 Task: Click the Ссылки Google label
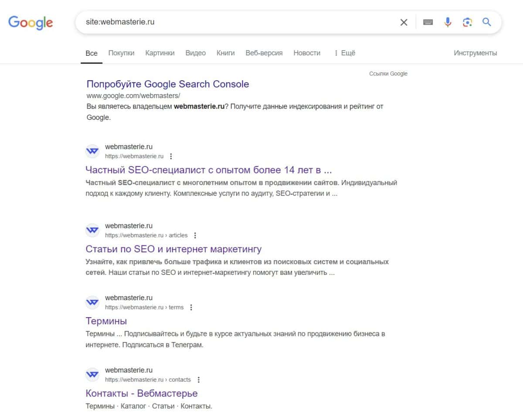tap(388, 73)
